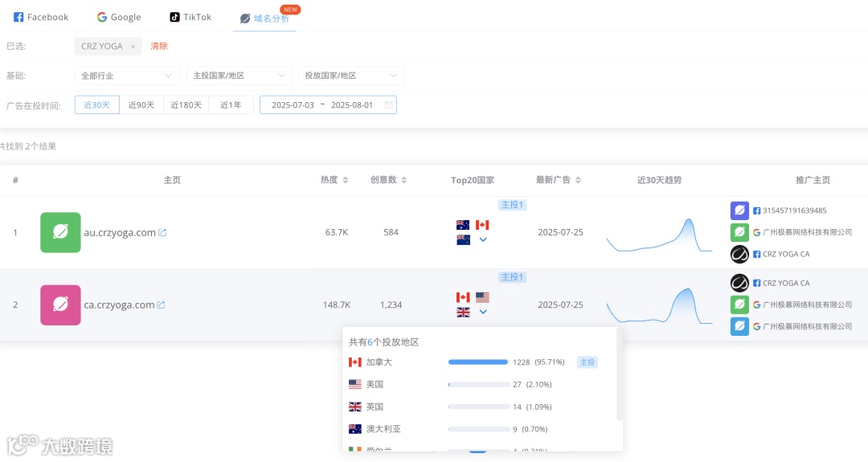The width and height of the screenshot is (868, 462).
Task: Click the green au.crzyoga.com site logo
Action: click(60, 232)
